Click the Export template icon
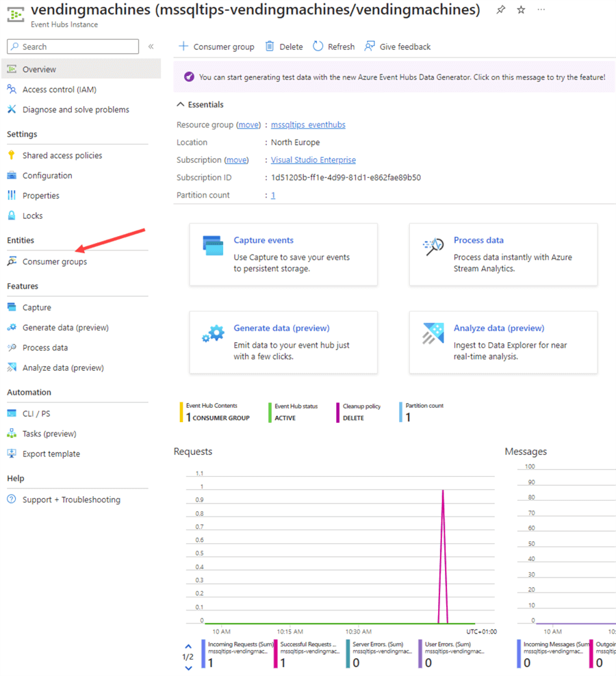Image resolution: width=616 pixels, height=676 pixels. (12, 454)
